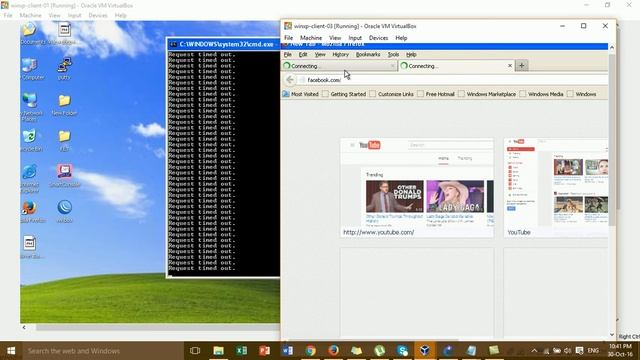Launch the Mozilla Firefox desktop shortcut
This screenshot has height=360, width=640.
pyautogui.click(x=30, y=211)
